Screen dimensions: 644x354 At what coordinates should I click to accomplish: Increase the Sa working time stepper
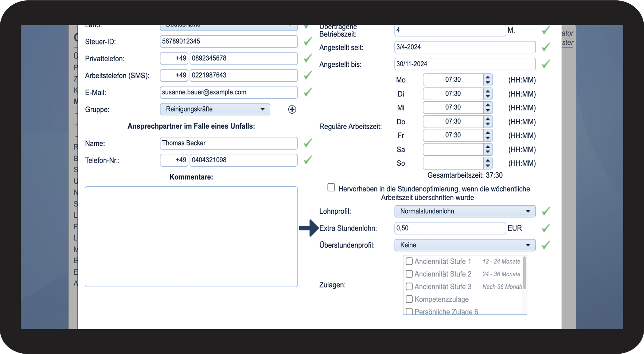(488, 147)
